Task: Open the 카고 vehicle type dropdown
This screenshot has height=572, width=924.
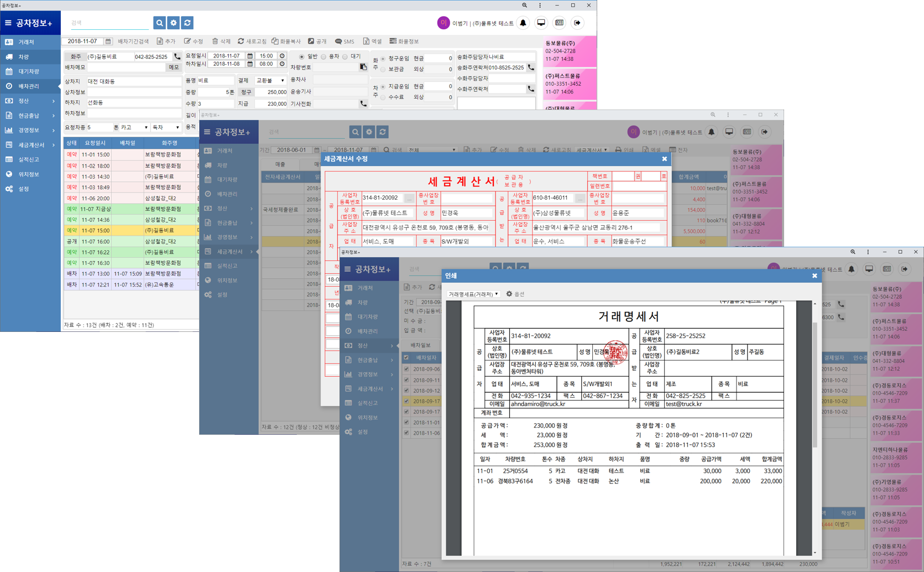Action: click(134, 127)
